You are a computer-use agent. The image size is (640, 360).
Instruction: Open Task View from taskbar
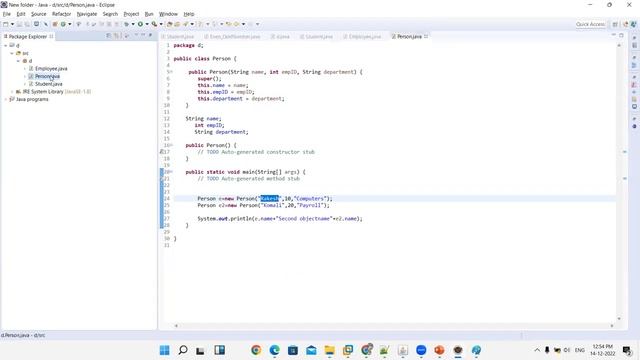tap(200, 350)
